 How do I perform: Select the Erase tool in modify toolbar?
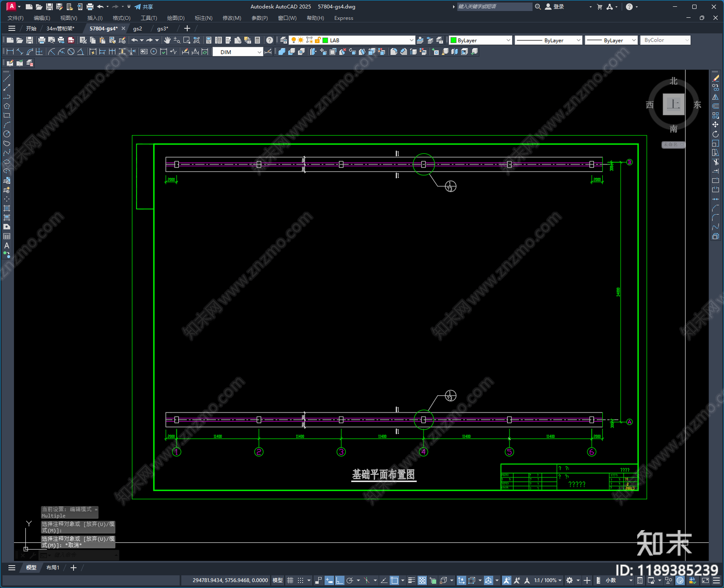click(x=715, y=78)
